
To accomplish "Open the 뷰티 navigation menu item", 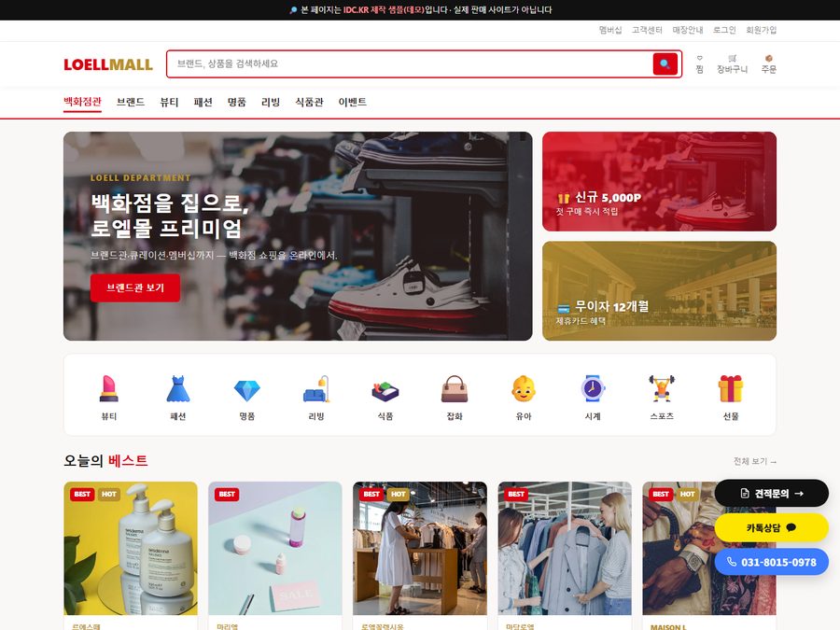I will [x=169, y=102].
